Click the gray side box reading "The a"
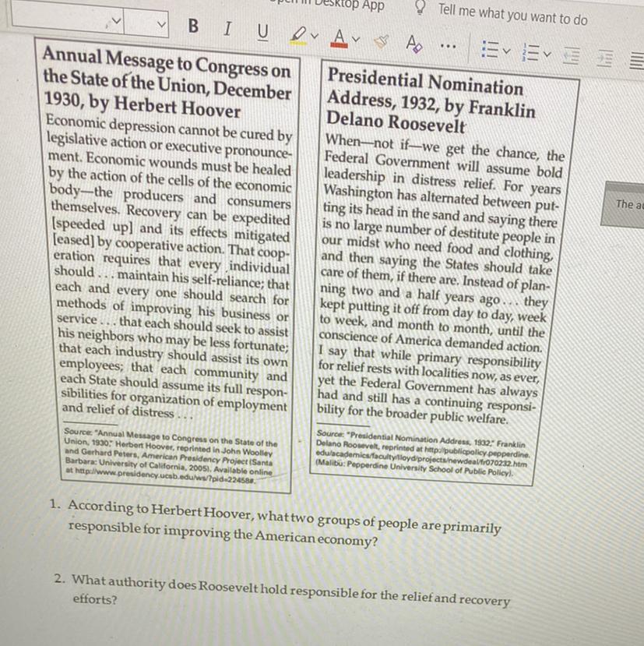The height and width of the screenshot is (646, 644). tap(623, 203)
